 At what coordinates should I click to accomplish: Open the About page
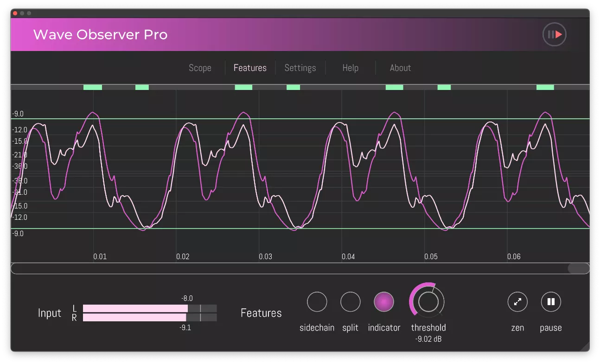tap(400, 68)
